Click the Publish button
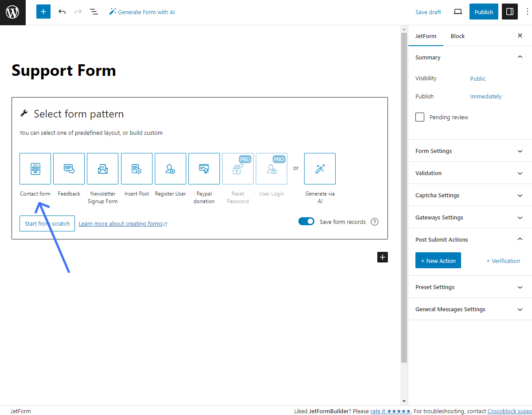 [x=484, y=12]
